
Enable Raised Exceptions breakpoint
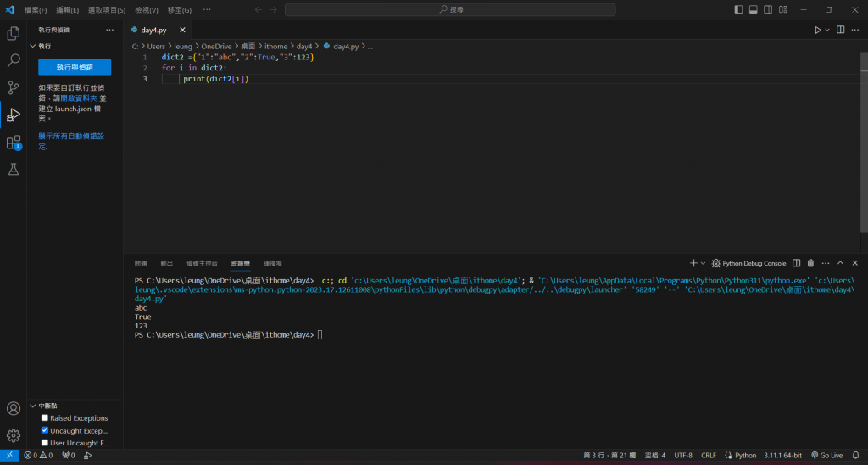45,417
